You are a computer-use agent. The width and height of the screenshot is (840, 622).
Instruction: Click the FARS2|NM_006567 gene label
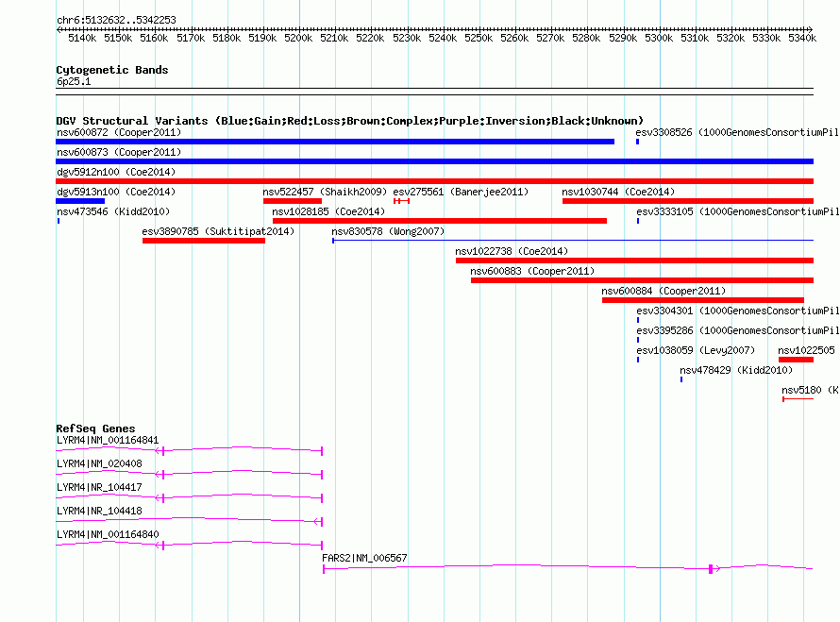point(364,558)
